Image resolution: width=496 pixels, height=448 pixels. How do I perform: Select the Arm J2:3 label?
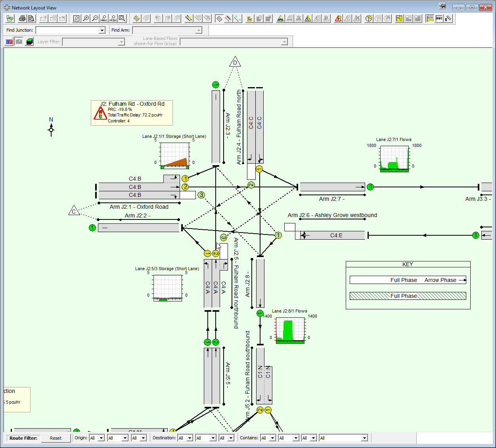228,126
